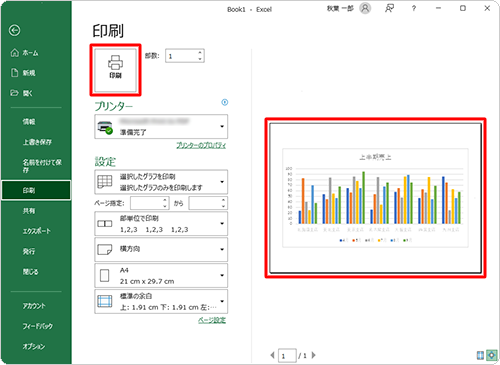Click the first ページ指定 page field

147,203
